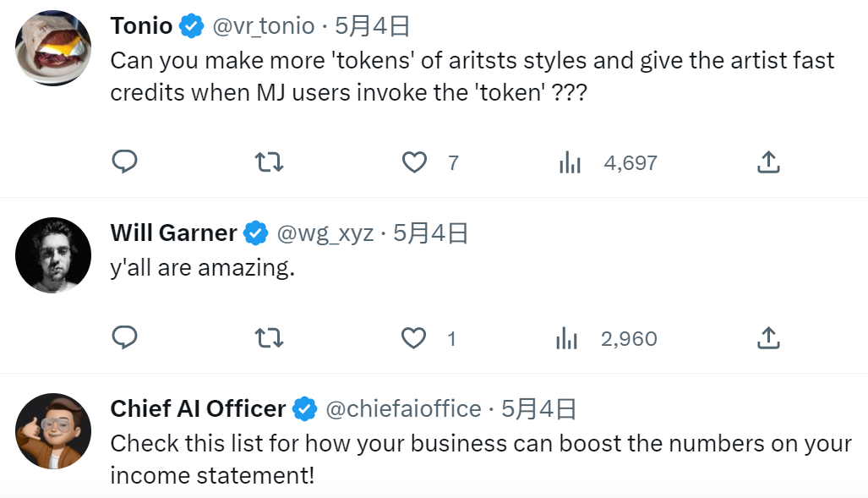Open Chief AI Officer's avatar
This screenshot has width=868, height=498.
tap(53, 431)
